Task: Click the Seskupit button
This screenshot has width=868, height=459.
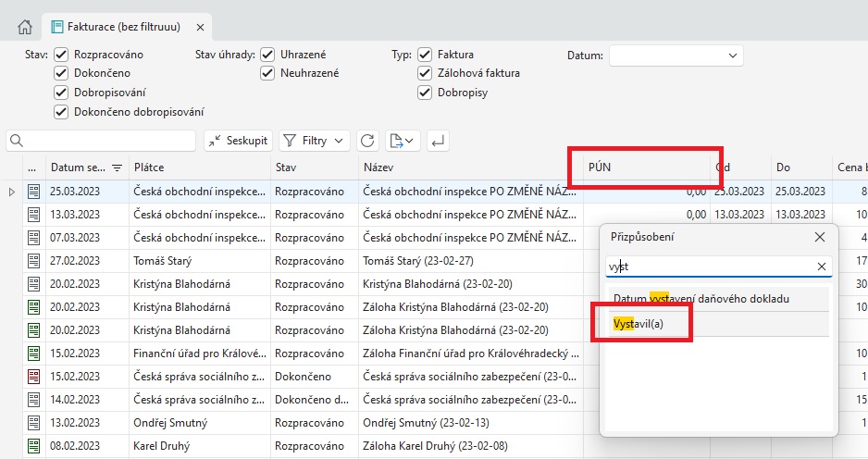Action: (237, 141)
